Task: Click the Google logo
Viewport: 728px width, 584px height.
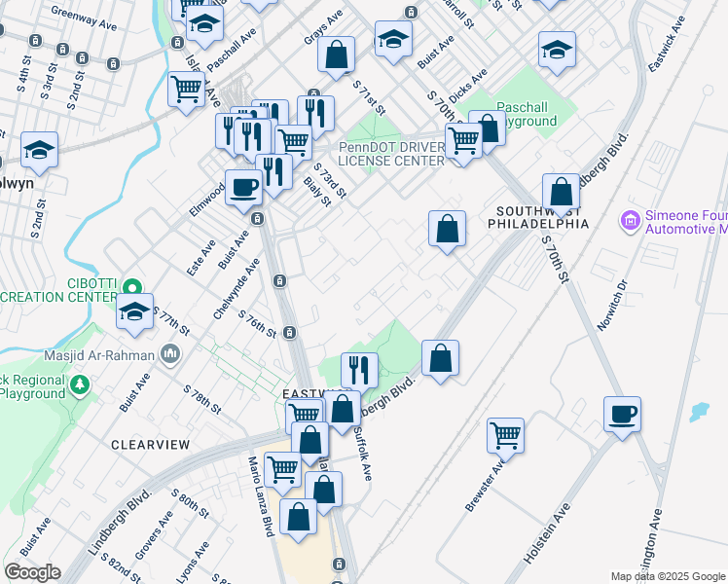Action: (x=32, y=572)
